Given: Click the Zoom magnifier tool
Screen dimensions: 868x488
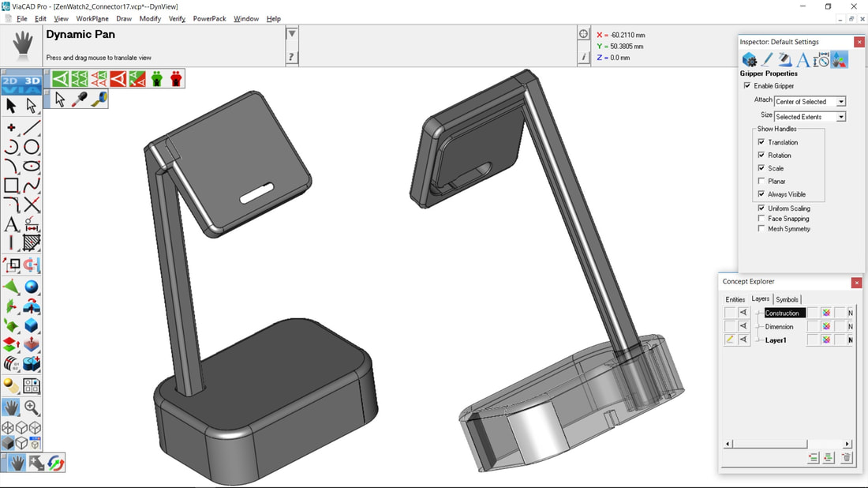Looking at the screenshot, I should (x=32, y=407).
